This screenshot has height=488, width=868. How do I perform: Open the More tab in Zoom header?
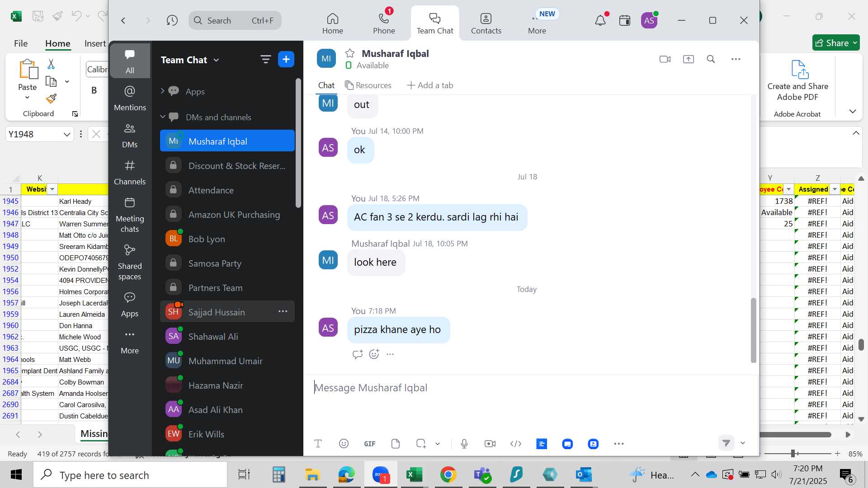point(537,23)
